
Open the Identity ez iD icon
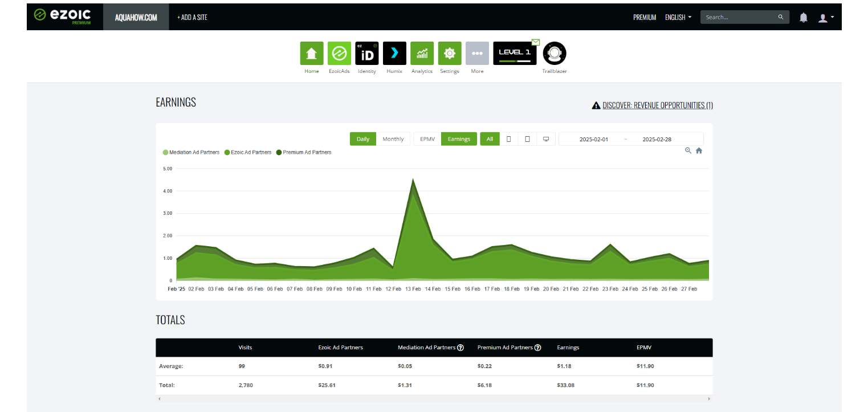pyautogui.click(x=366, y=54)
